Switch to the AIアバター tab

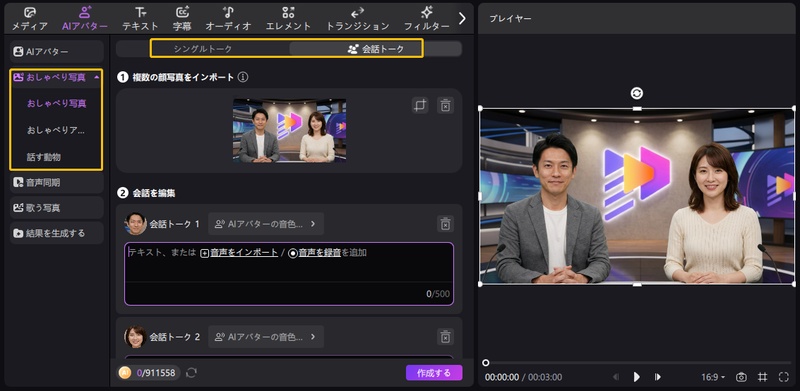coord(85,19)
